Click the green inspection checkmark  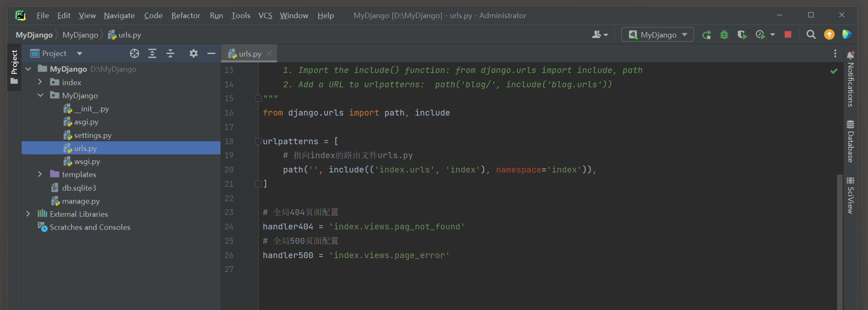pyautogui.click(x=834, y=71)
